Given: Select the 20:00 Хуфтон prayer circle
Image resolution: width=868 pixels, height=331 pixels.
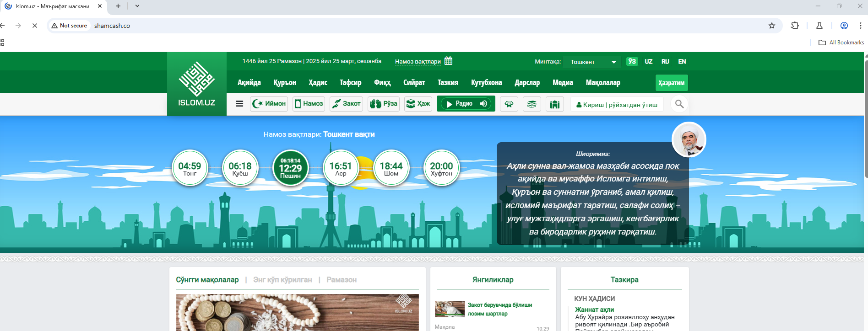Looking at the screenshot, I should [x=441, y=168].
